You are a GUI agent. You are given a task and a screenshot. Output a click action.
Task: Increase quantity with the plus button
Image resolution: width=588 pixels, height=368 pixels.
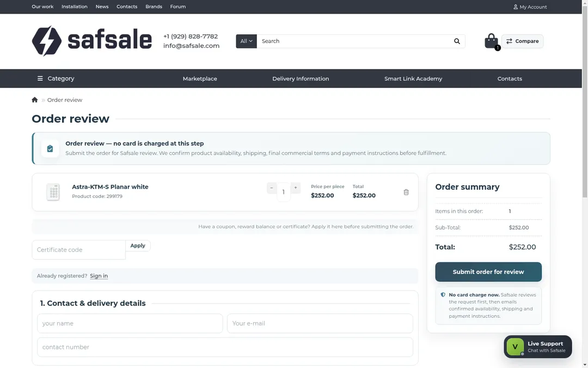click(296, 188)
